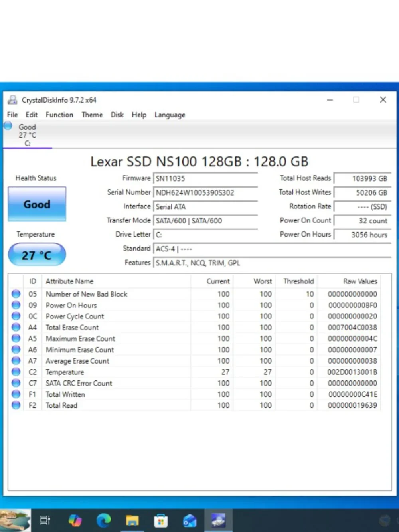Select the SATA CRC Error Count attribute name

coord(79,383)
